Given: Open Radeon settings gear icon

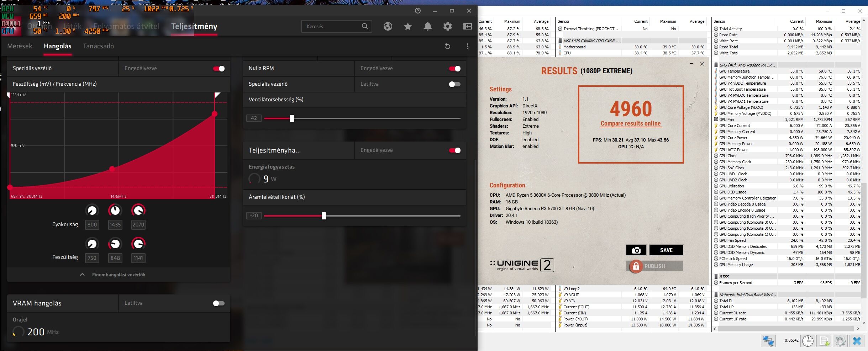Looking at the screenshot, I should 448,26.
